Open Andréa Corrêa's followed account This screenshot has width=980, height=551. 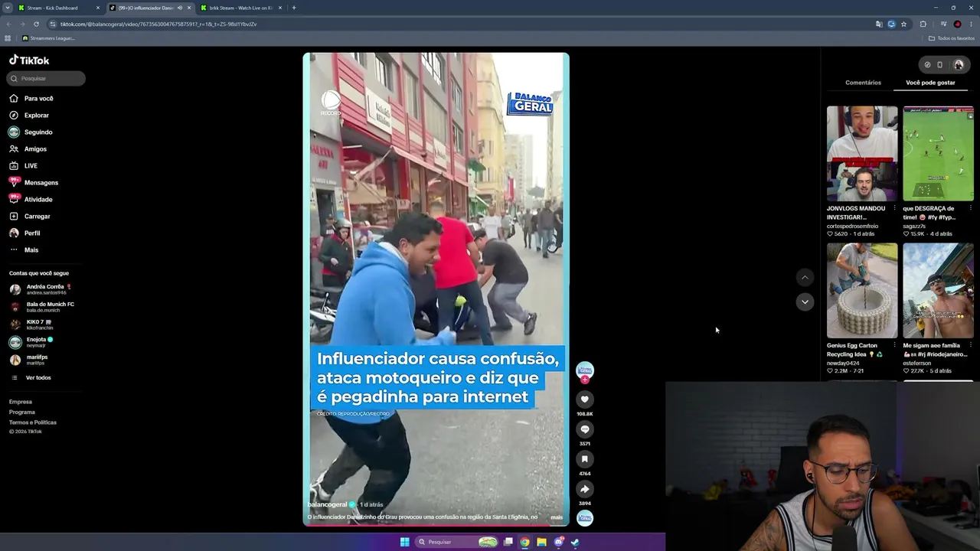(42, 289)
